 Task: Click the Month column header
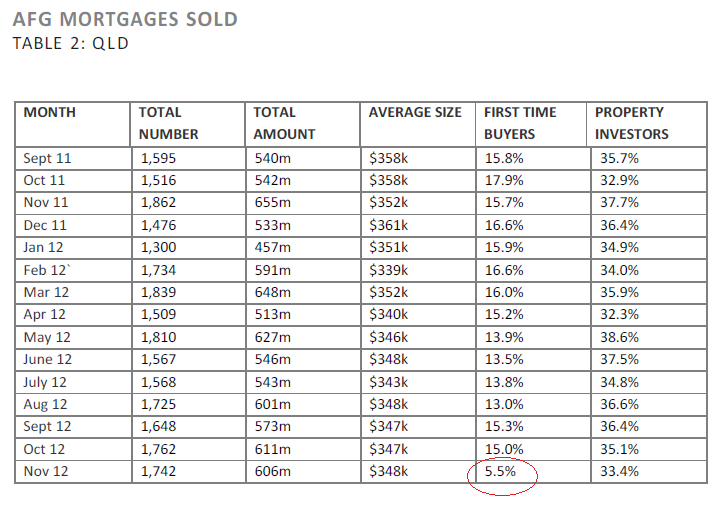(x=50, y=112)
